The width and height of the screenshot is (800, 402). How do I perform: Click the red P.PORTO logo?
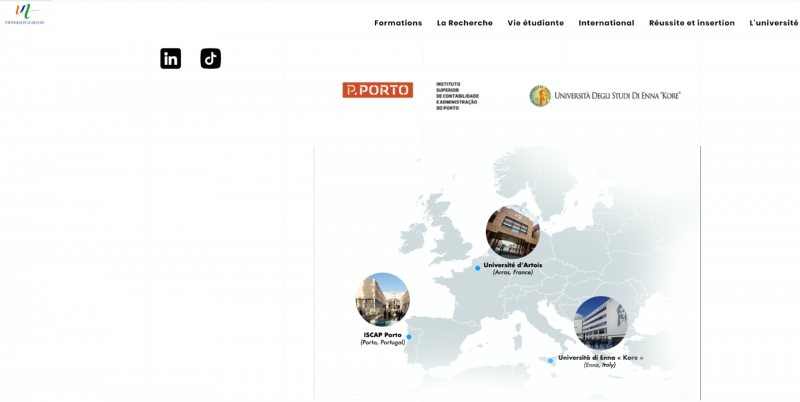point(377,90)
